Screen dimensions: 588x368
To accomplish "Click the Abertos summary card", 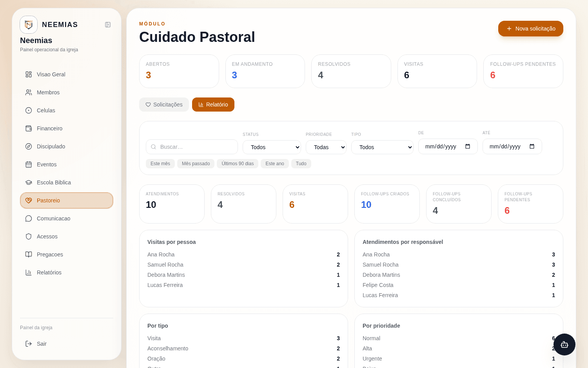I will point(179,71).
